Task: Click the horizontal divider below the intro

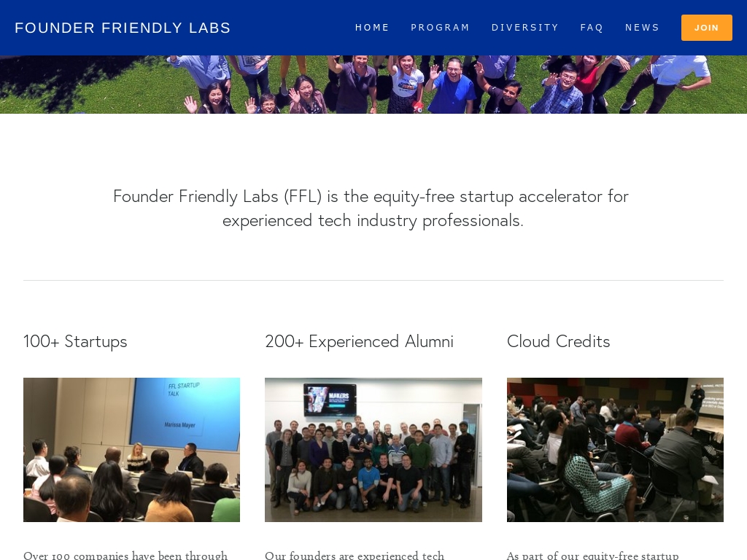Action: point(373,280)
